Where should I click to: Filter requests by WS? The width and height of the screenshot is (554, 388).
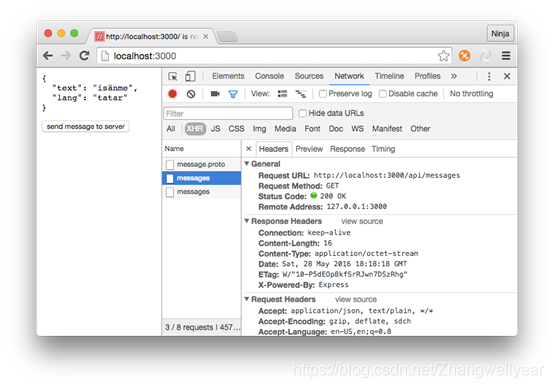357,129
